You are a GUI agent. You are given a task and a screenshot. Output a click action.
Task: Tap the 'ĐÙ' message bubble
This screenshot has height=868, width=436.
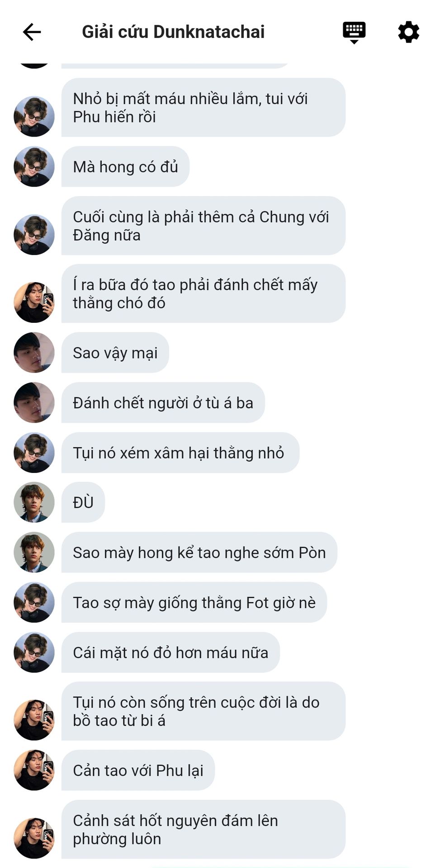click(83, 502)
